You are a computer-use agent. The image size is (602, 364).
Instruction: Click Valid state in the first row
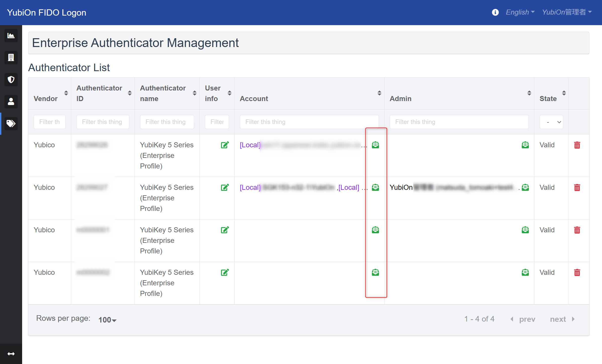pos(547,145)
